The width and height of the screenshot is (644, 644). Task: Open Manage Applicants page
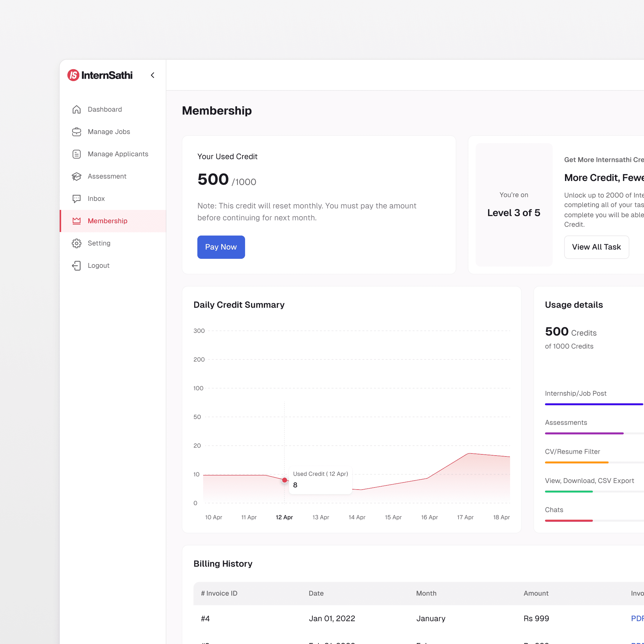tap(113, 154)
